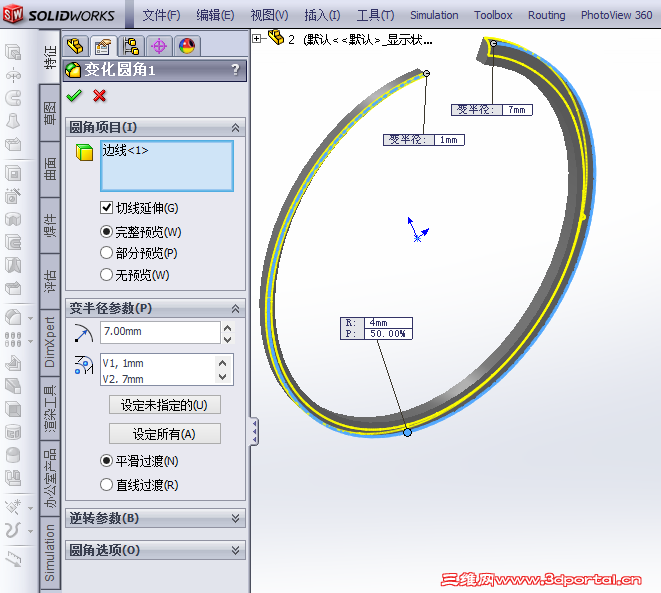Select the 完整预览(W) radio button
Viewport: 661px width, 593px height.
pyautogui.click(x=107, y=231)
